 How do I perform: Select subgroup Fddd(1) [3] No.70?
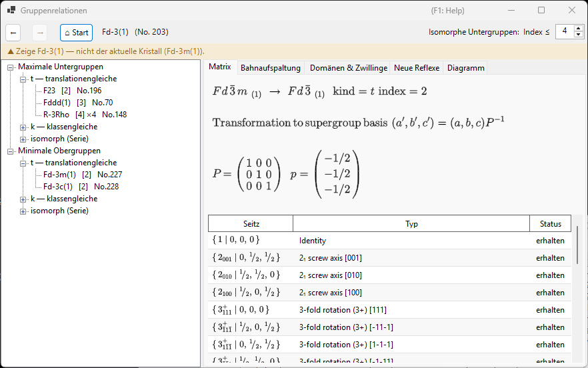(x=78, y=103)
